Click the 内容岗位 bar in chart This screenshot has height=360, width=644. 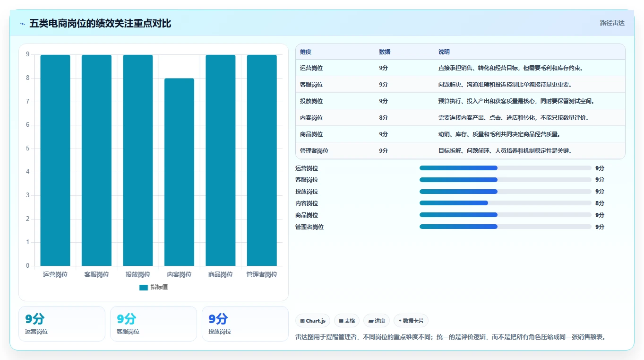point(179,172)
